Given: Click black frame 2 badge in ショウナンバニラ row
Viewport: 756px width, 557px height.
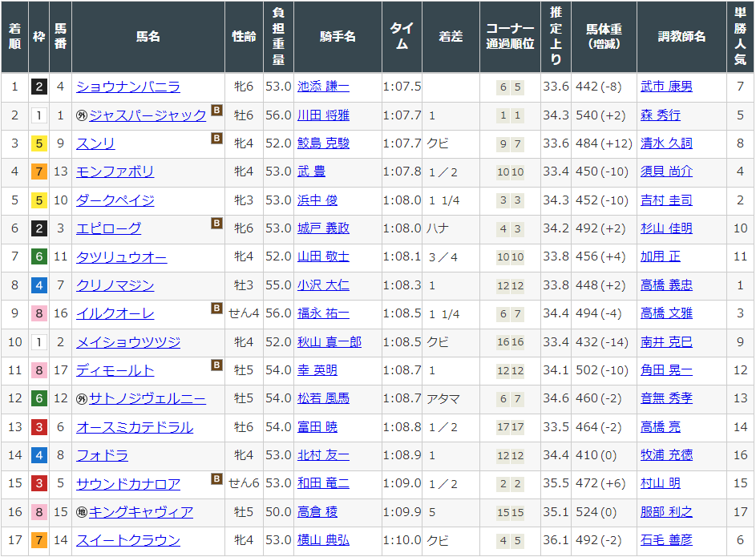Looking at the screenshot, I should pyautogui.click(x=39, y=87).
